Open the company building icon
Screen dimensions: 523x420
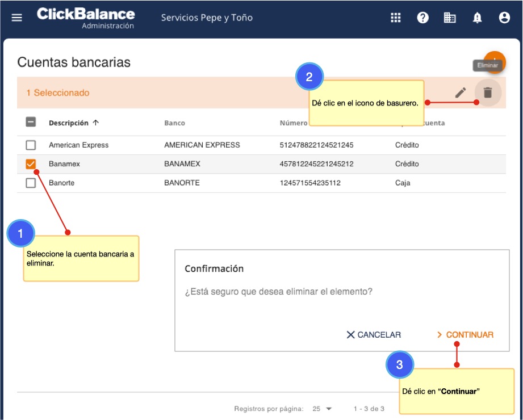pyautogui.click(x=450, y=18)
